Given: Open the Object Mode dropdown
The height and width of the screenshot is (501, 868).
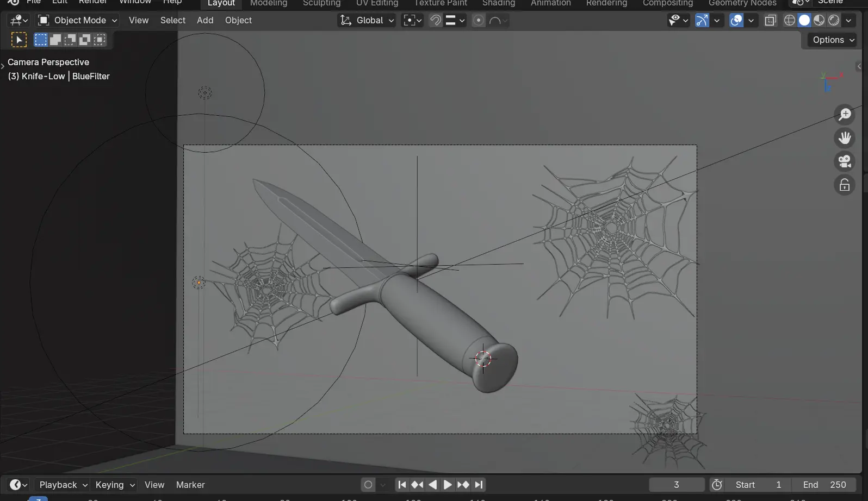Looking at the screenshot, I should [x=77, y=21].
